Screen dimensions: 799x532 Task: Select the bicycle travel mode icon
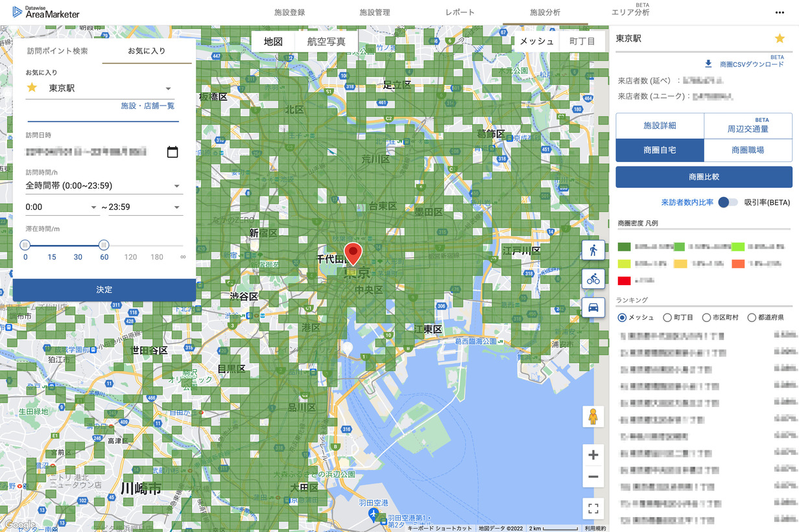tap(593, 279)
